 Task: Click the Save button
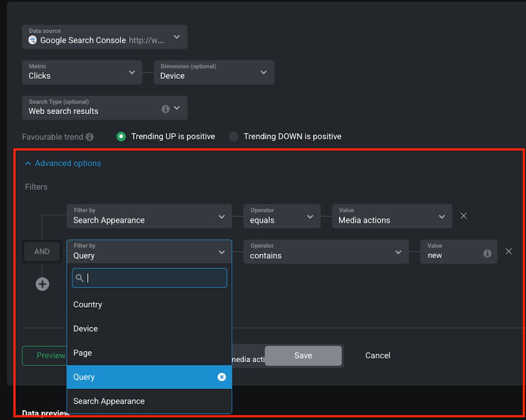(x=303, y=355)
